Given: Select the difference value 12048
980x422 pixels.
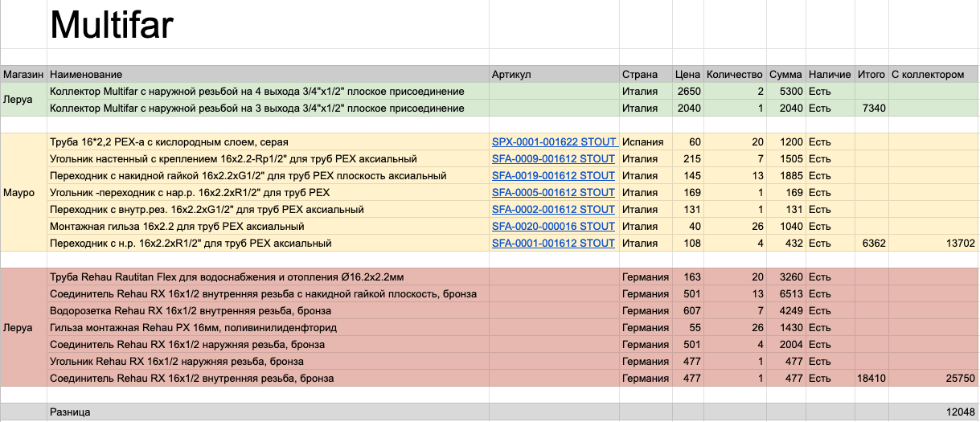Looking at the screenshot, I should point(933,412).
